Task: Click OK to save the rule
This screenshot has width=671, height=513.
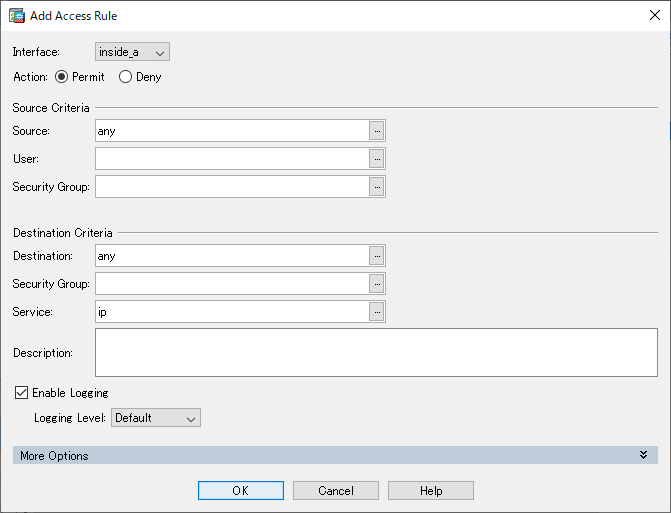Action: 241,490
